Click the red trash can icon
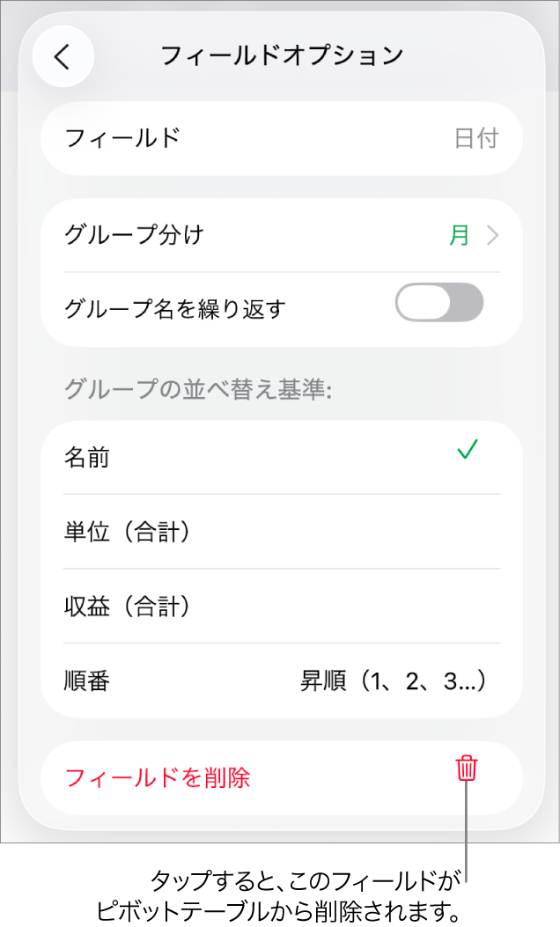This screenshot has width=560, height=927. click(x=467, y=769)
